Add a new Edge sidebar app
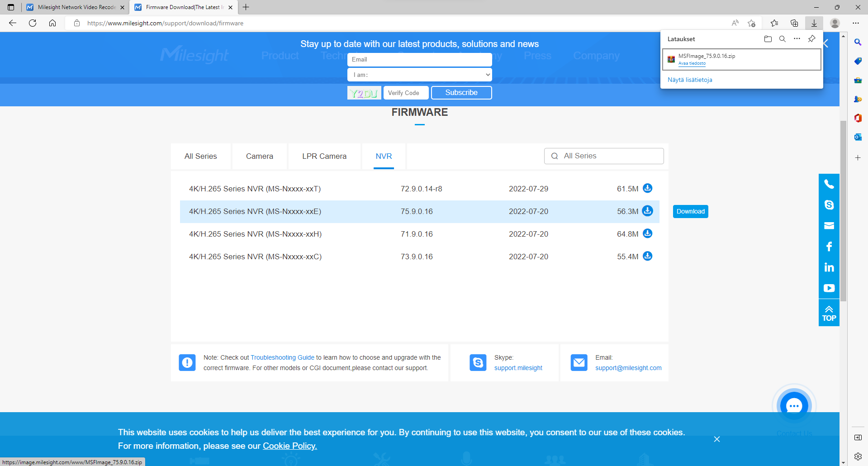868x466 pixels. pyautogui.click(x=858, y=158)
